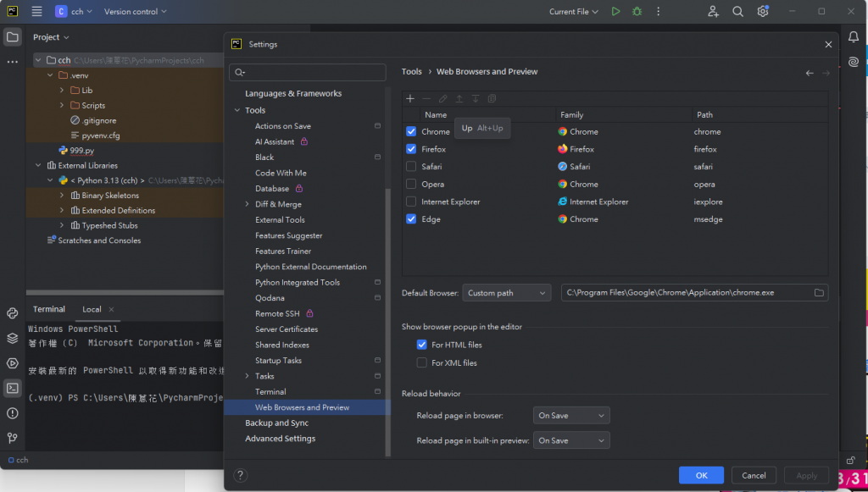Click the settings tree vertical scrollbar
Viewport: 868px width, 492px height.
point(387,321)
